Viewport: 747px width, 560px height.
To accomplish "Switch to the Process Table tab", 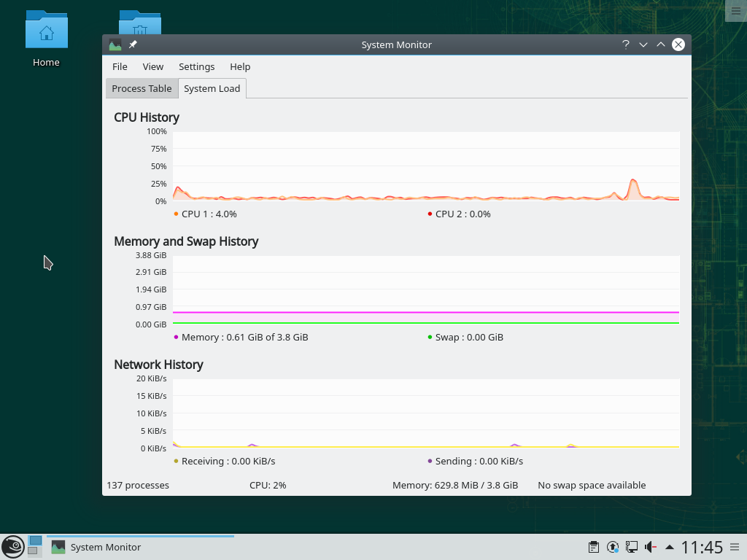I will [142, 88].
